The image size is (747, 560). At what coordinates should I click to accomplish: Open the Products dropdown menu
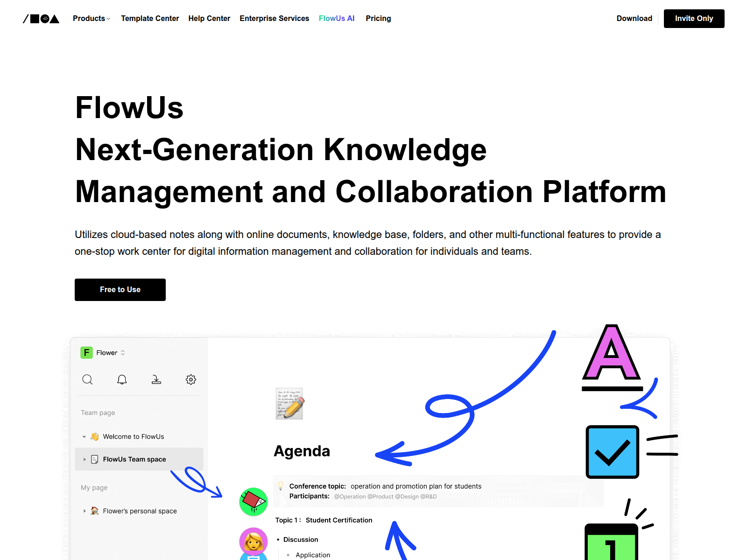click(x=91, y=18)
